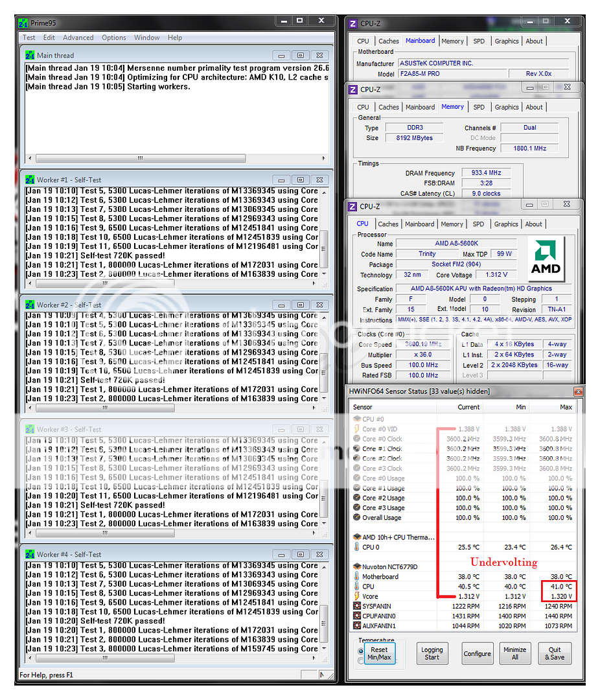Click the Max column header in HWiNFO
The width and height of the screenshot is (600, 700).
coord(566,407)
